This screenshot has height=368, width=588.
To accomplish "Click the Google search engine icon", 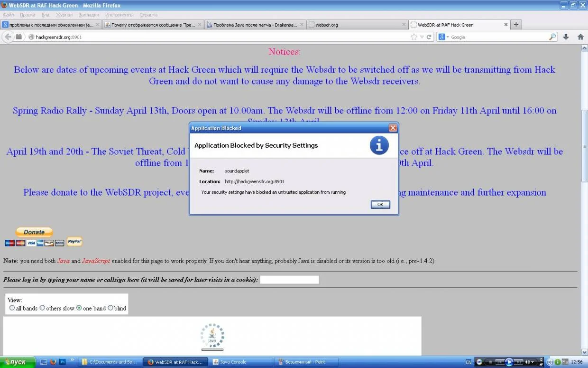I will coord(441,37).
